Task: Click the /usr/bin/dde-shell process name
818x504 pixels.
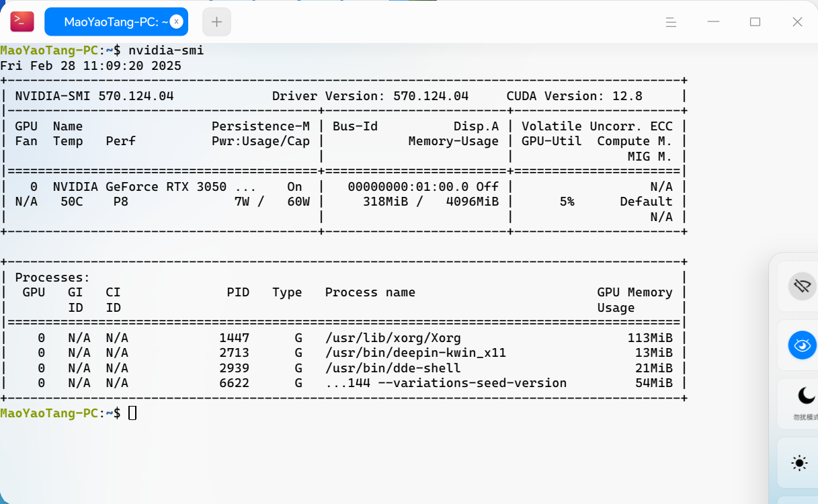Action: tap(393, 368)
